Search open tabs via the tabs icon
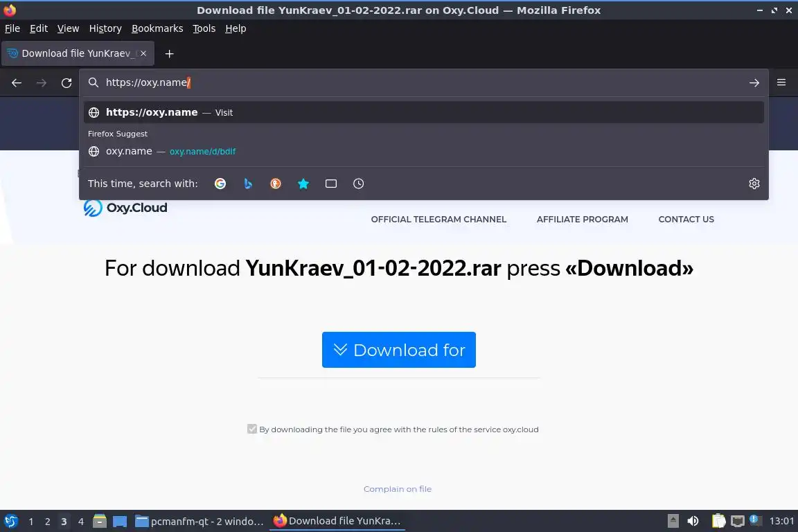Viewport: 798px width, 532px height. click(x=331, y=184)
